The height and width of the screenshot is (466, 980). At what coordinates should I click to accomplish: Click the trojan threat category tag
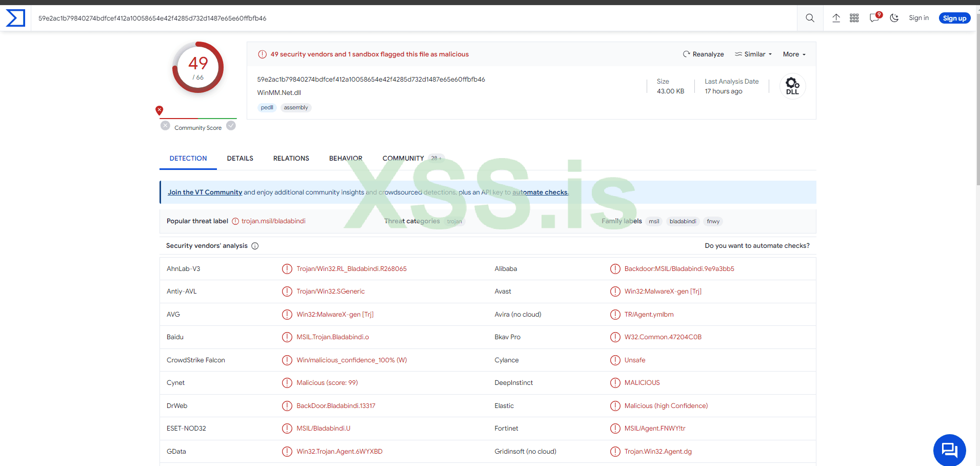(x=454, y=222)
